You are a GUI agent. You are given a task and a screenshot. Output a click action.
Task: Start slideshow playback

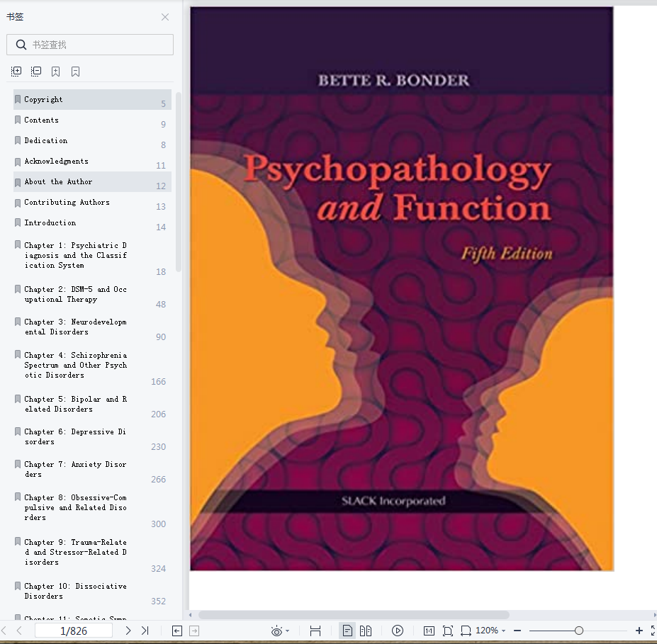point(398,631)
